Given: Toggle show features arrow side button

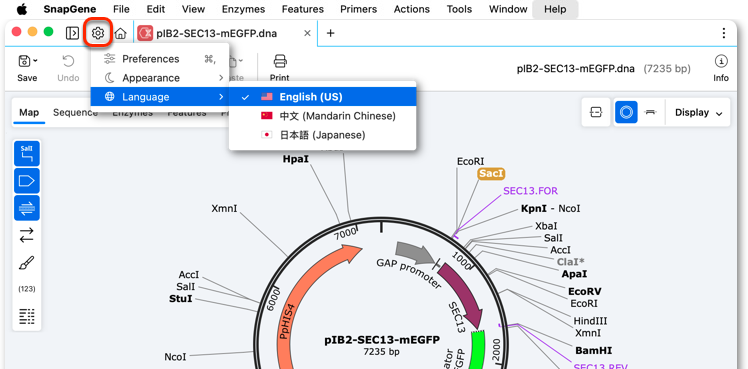Looking at the screenshot, I should pyautogui.click(x=27, y=181).
